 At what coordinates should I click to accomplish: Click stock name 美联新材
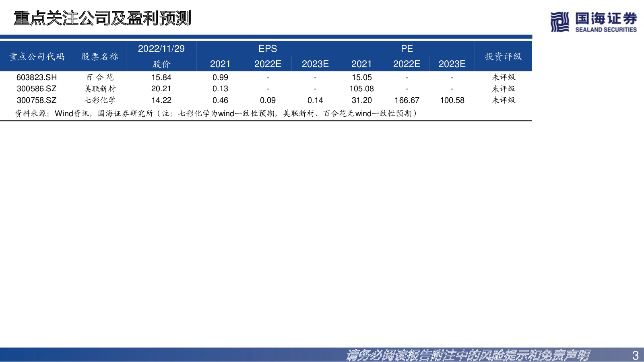100,88
